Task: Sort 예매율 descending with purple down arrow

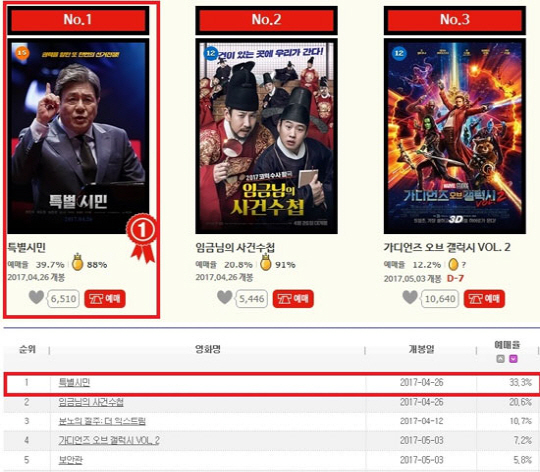Action: point(513,359)
